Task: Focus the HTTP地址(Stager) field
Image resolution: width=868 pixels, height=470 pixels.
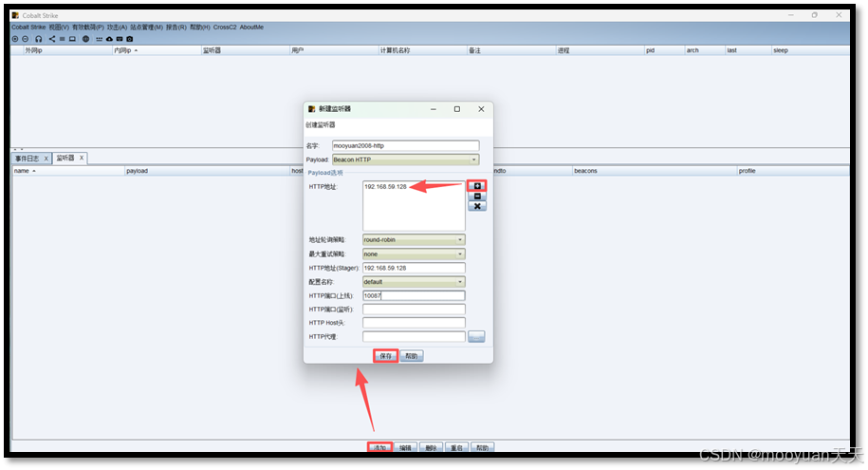Action: click(x=414, y=268)
